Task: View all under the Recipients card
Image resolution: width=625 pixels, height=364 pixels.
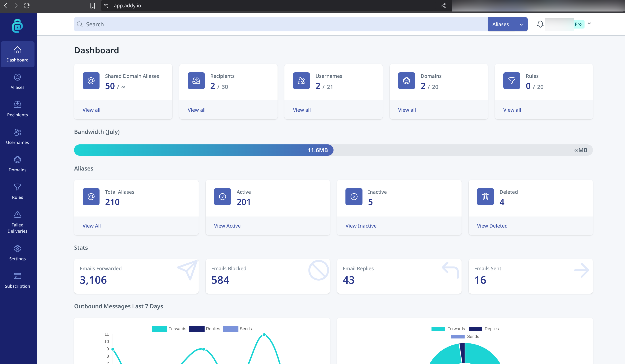Action: (196, 110)
